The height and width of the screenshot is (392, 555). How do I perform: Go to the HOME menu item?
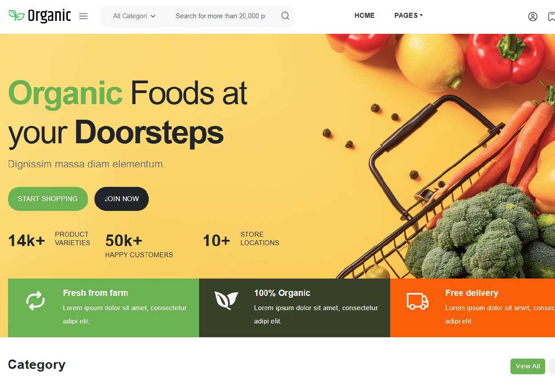coord(364,16)
